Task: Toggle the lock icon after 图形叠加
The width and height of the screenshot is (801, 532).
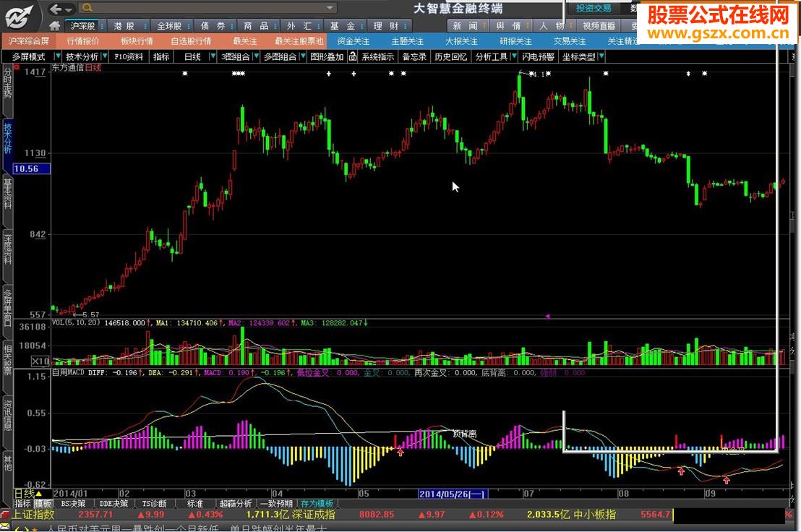Action: [x=353, y=56]
